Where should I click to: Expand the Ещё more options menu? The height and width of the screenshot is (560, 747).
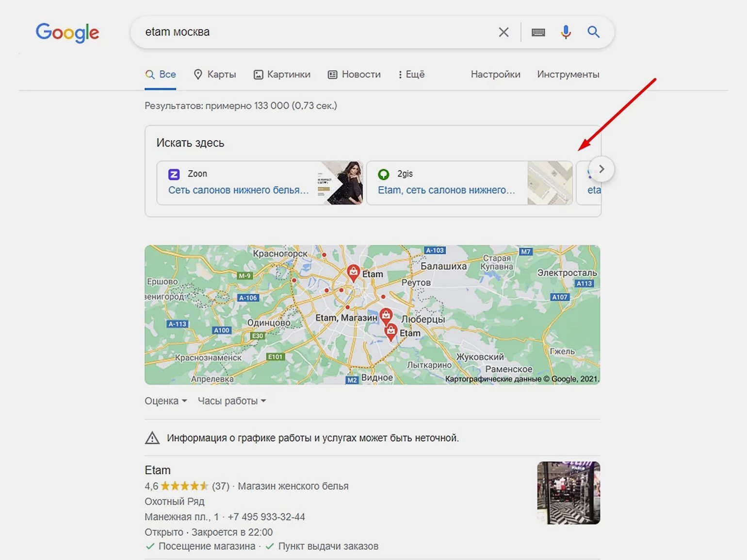tap(411, 75)
